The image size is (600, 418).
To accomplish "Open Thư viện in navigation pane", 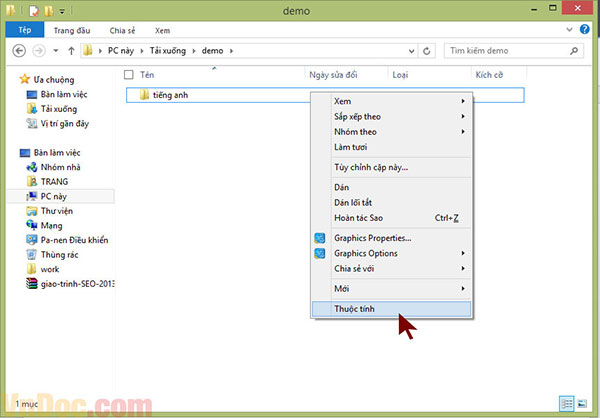I will (57, 211).
